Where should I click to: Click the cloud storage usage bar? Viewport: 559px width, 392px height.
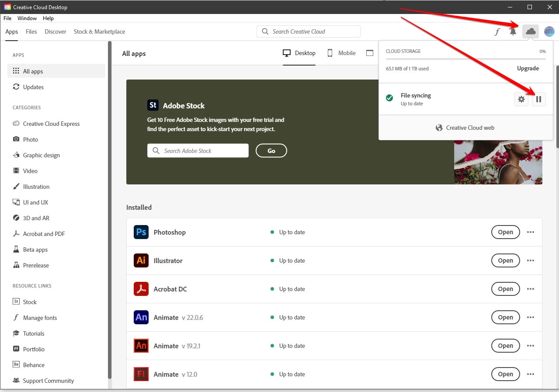(465, 59)
